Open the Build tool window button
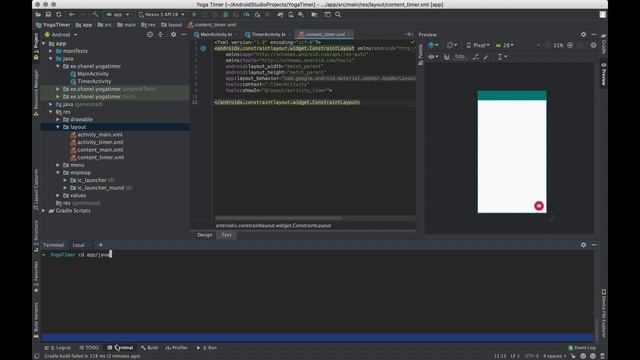Screen dimensions: 640x360 point(149,348)
